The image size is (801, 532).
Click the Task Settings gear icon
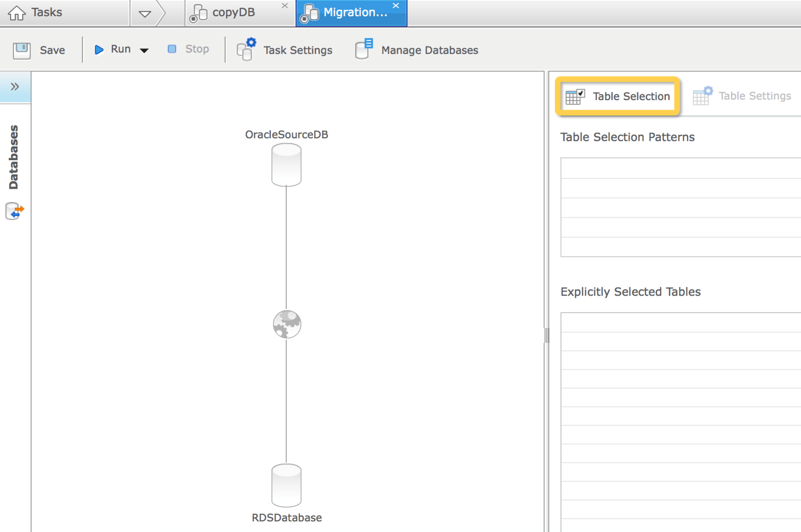tap(246, 49)
